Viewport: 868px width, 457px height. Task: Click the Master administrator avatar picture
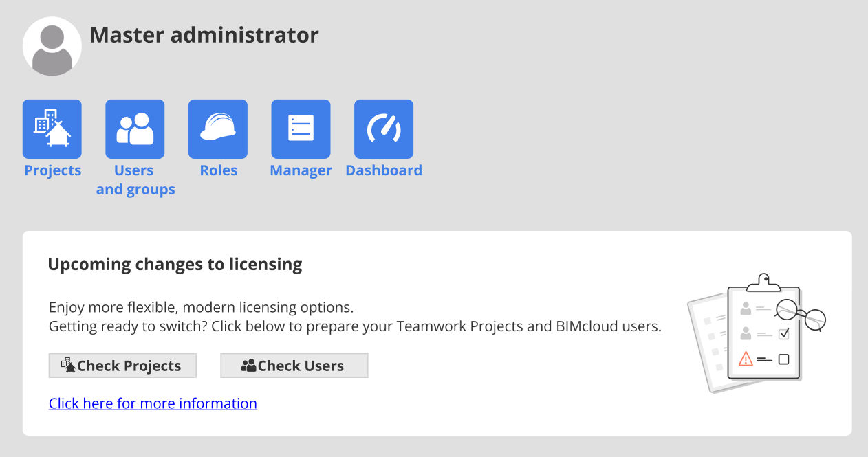[52, 47]
